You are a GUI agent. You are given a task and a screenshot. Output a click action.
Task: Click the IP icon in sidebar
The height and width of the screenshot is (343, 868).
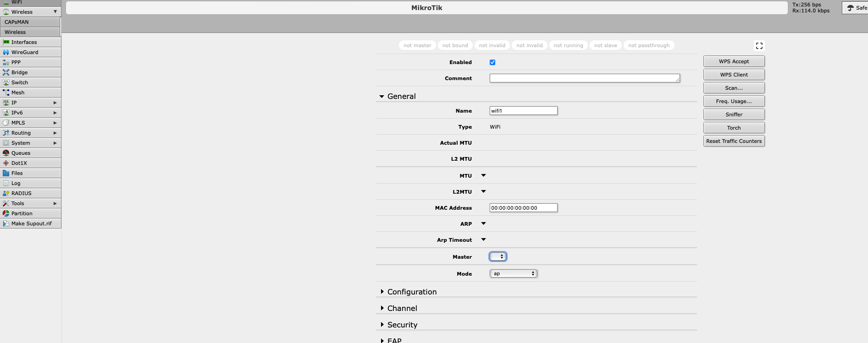[6, 103]
